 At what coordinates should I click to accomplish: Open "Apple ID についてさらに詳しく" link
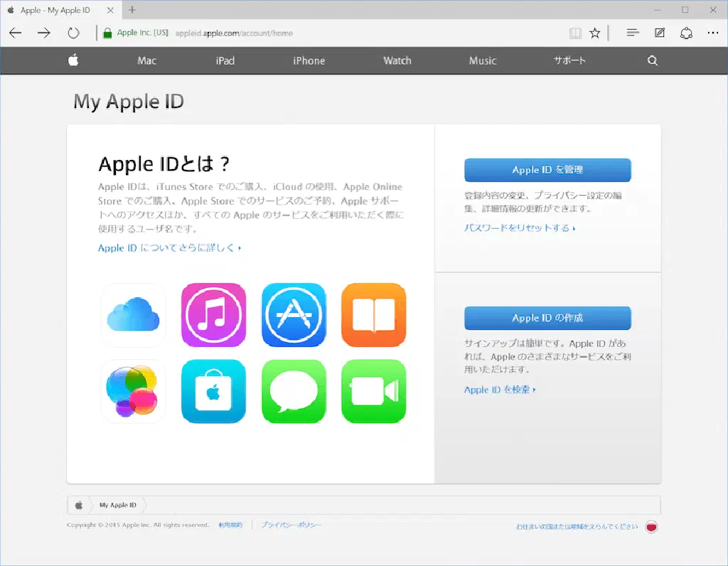(169, 248)
